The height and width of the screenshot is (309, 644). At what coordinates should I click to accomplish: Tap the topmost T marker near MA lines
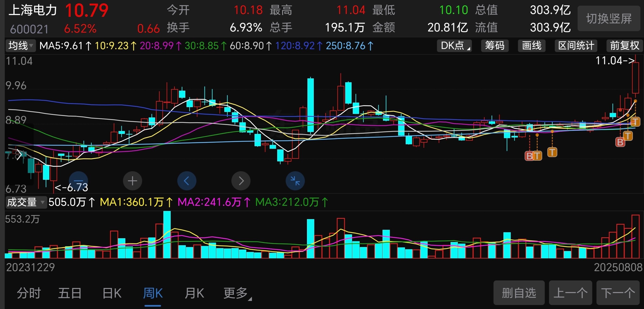[x=635, y=122]
